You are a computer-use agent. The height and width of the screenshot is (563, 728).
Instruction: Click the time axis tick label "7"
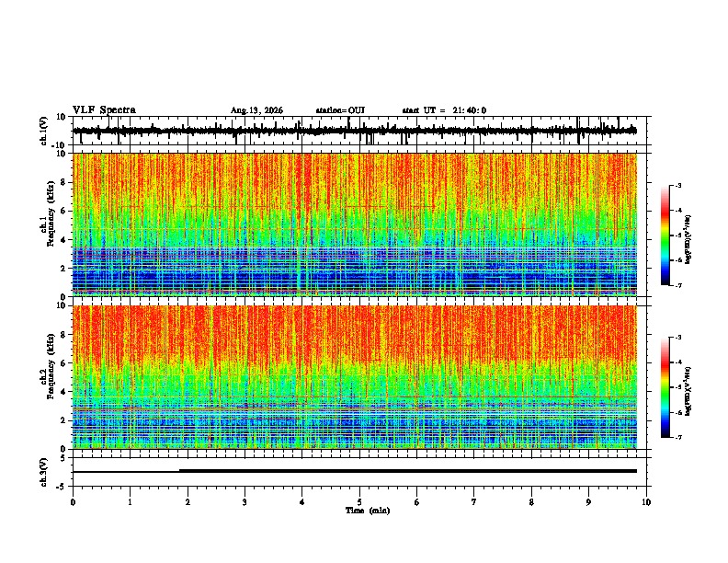(474, 502)
